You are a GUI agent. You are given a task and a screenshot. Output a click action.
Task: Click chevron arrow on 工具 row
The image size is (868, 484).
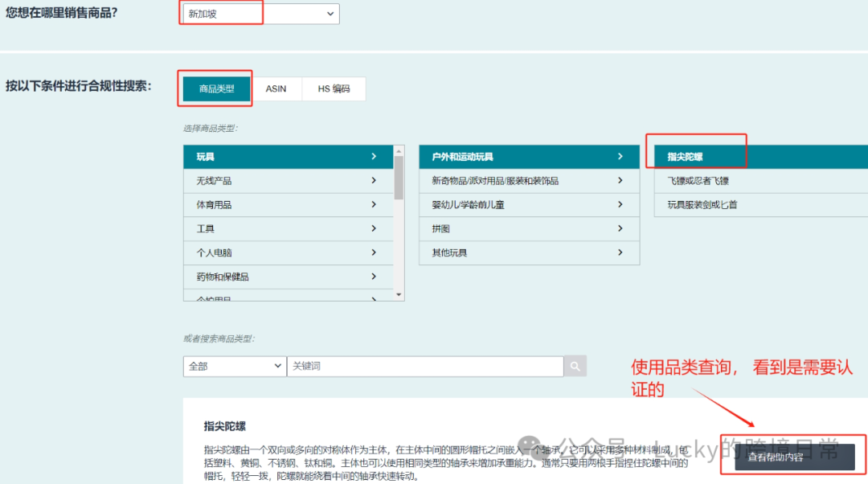click(374, 228)
